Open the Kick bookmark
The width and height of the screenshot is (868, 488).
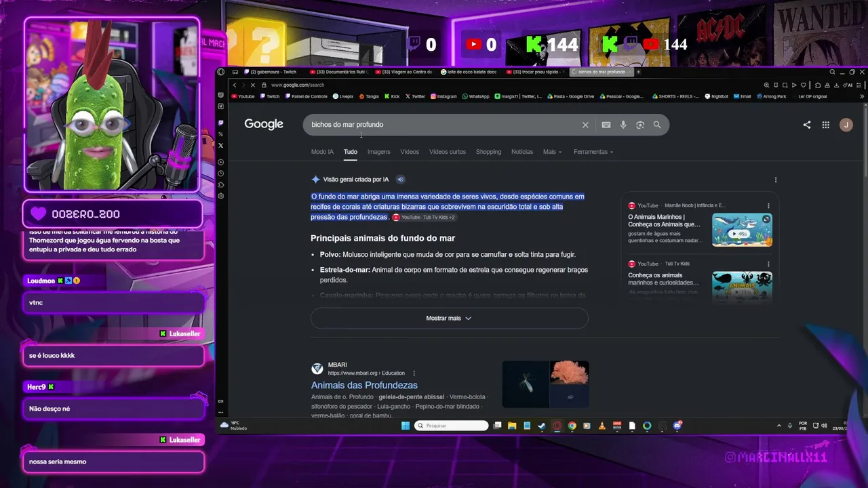click(392, 96)
